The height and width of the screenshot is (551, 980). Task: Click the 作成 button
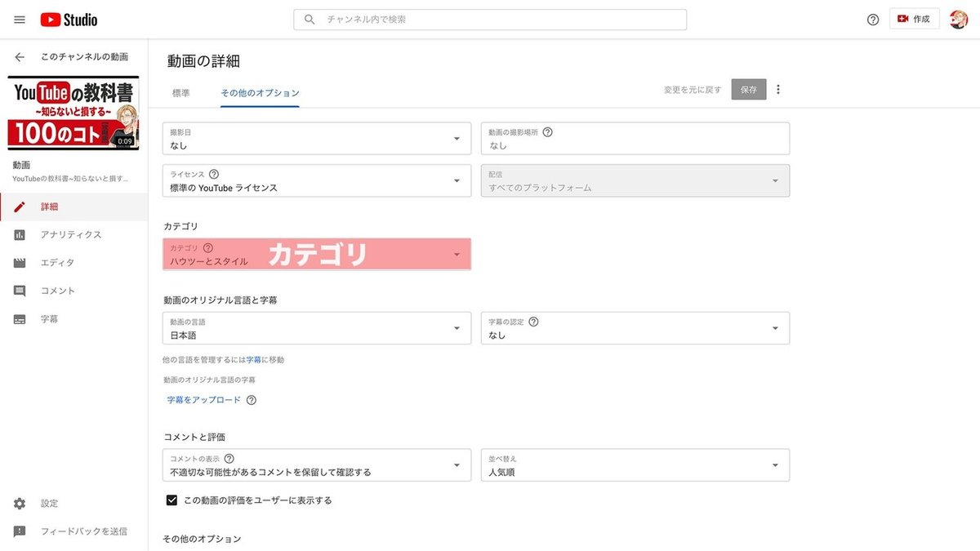click(914, 19)
